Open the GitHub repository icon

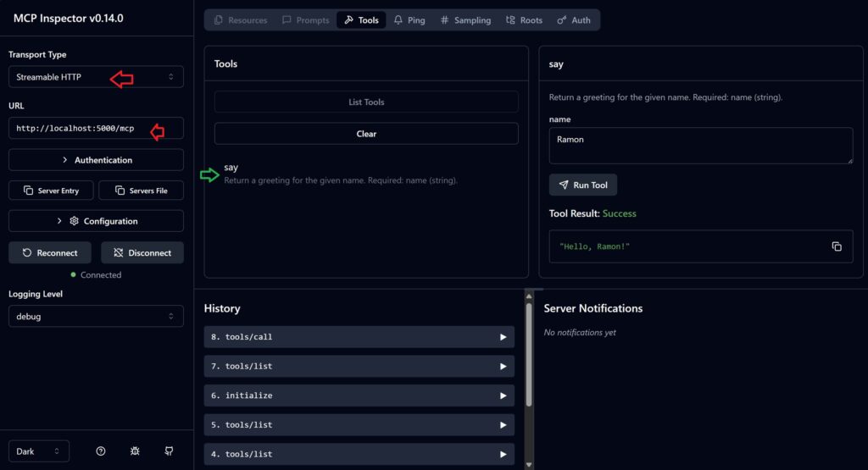[169, 451]
